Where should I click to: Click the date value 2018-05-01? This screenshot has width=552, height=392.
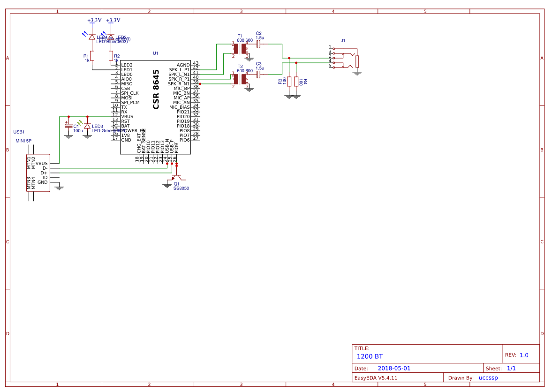394,369
